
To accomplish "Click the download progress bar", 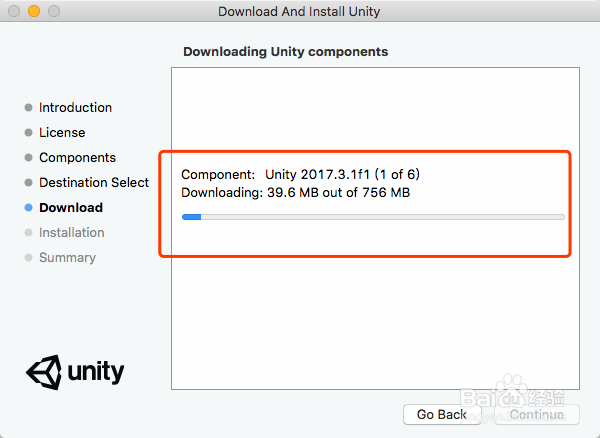I will (x=373, y=217).
